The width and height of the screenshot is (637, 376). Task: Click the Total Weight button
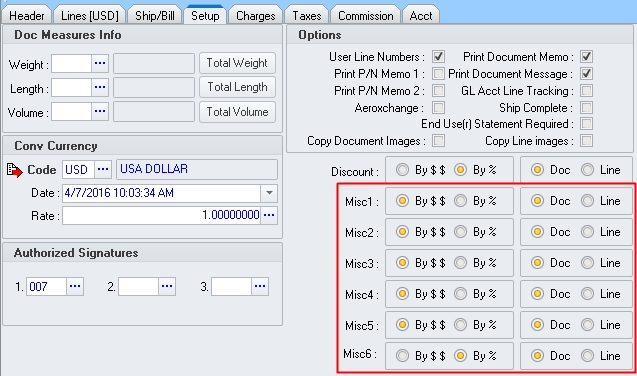pos(237,63)
